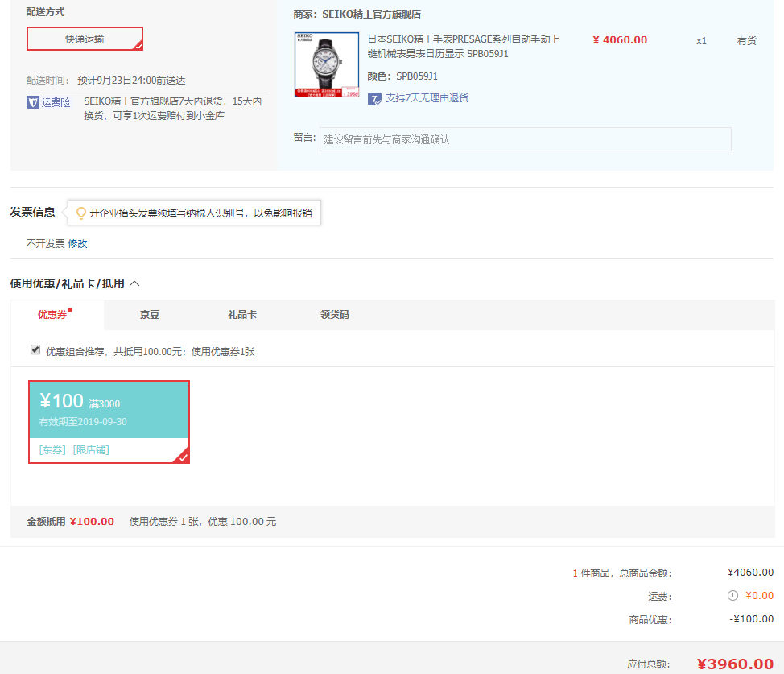
Task: Open the 日本SEIKO精工手表PRESAGE product title
Action: (x=464, y=47)
